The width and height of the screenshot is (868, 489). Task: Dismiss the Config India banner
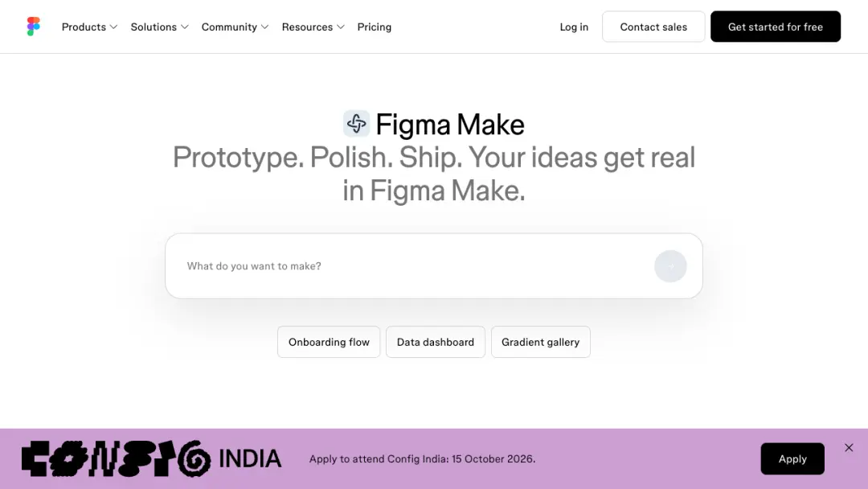pyautogui.click(x=849, y=447)
